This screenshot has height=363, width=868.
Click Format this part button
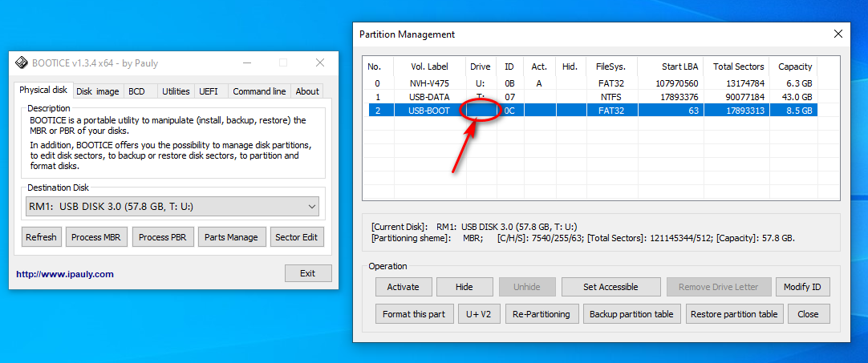coord(414,314)
